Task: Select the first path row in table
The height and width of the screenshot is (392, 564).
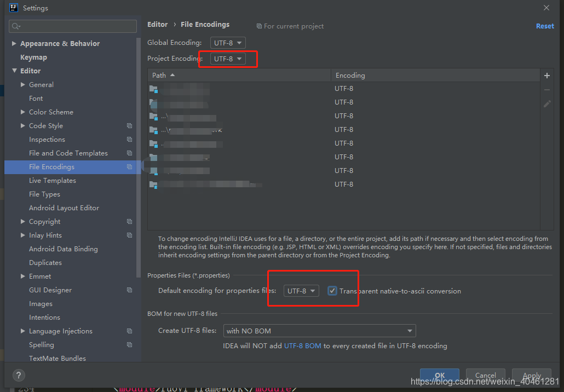Action: click(x=343, y=89)
